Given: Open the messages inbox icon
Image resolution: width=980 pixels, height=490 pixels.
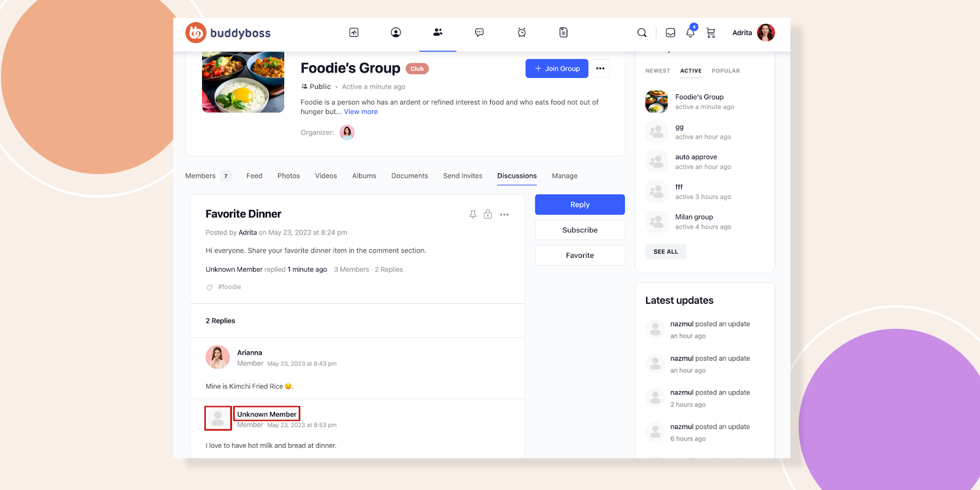Looking at the screenshot, I should (671, 33).
